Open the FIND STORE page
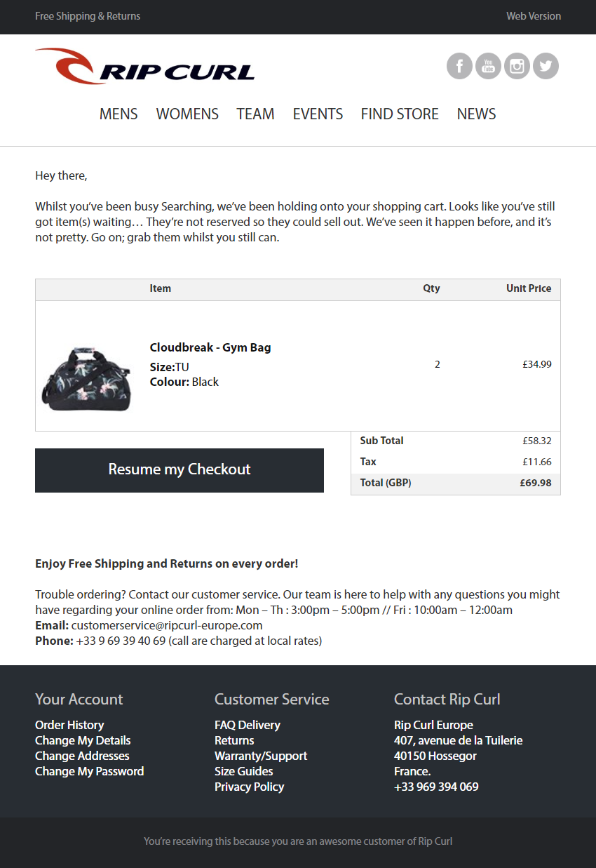 coord(400,114)
